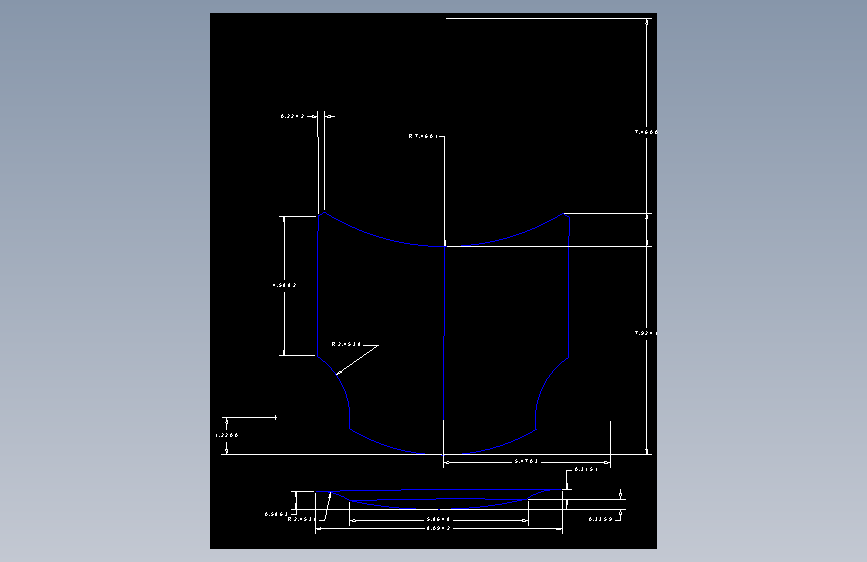The width and height of the screenshot is (867, 562).
Task: Select the radius dimension label above the top arc center
Action: pos(423,136)
